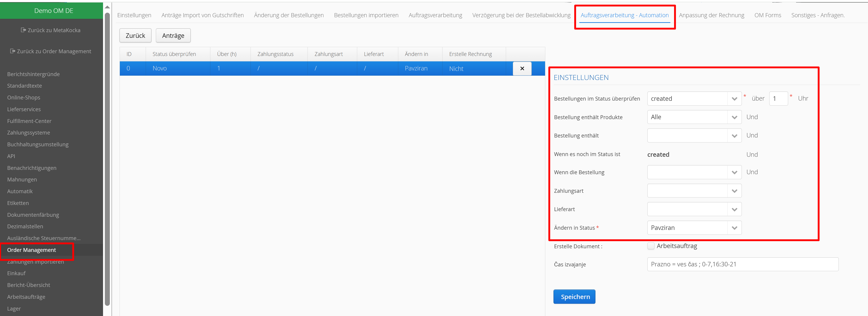Click Zurück zu MetaKocka exit icon link
868x316 pixels.
click(x=23, y=30)
